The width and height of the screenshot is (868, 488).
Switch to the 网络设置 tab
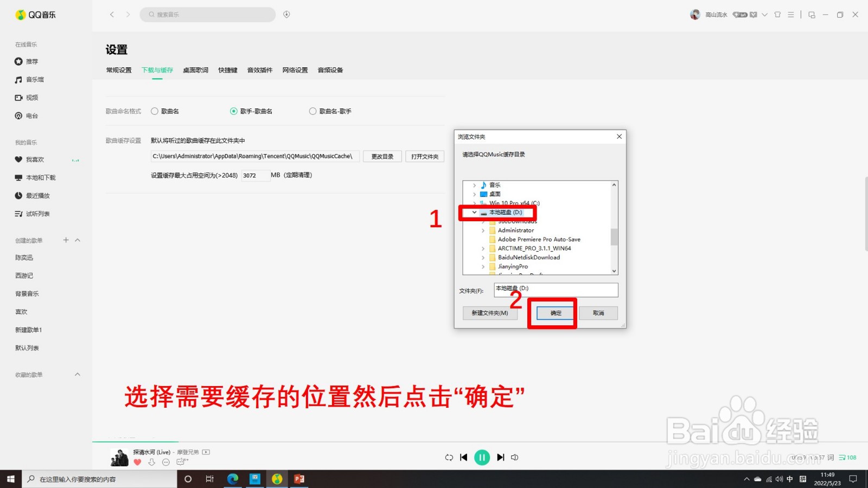click(295, 70)
